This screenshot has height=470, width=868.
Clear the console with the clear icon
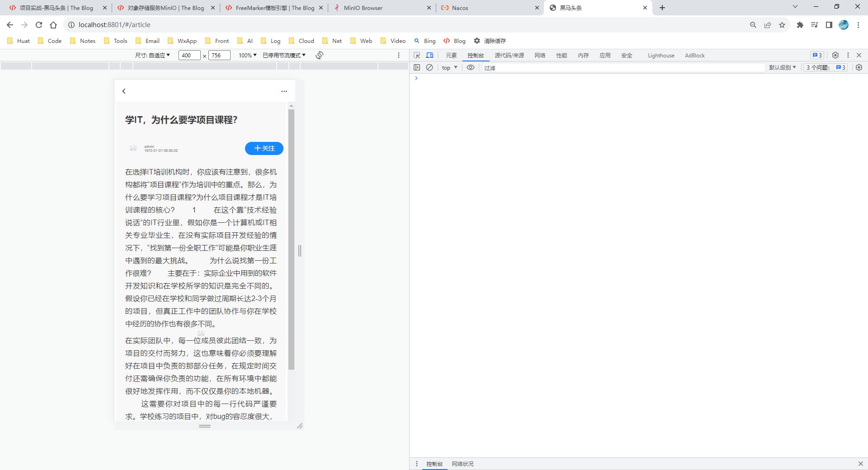[x=429, y=67]
